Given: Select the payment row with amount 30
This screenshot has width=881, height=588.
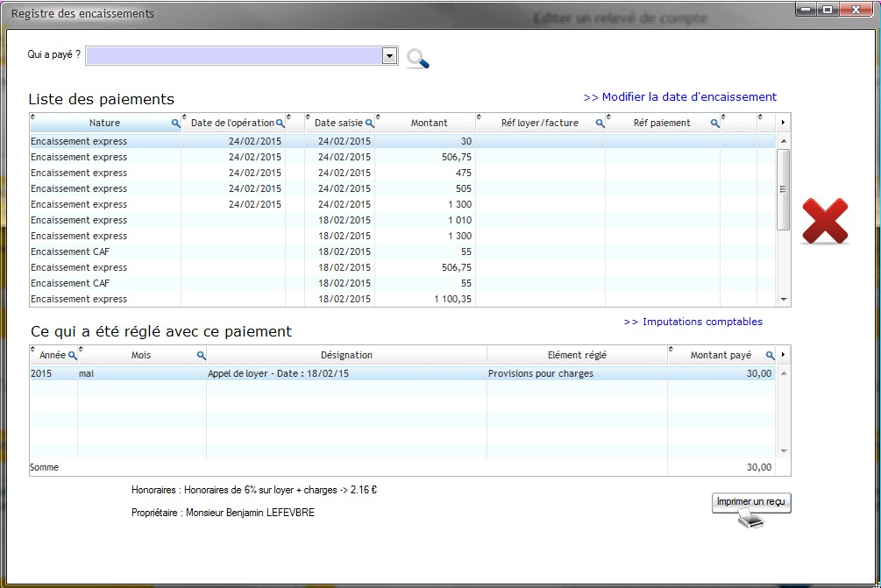Looking at the screenshot, I should click(x=402, y=142).
